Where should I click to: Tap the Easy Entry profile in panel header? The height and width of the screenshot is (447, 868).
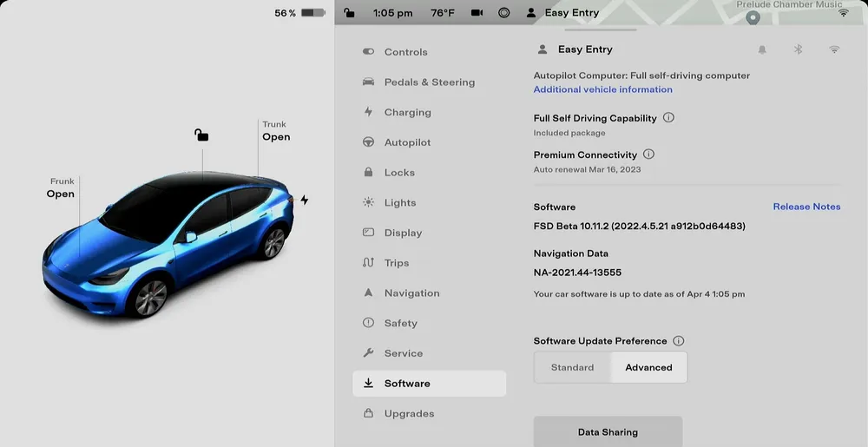pyautogui.click(x=575, y=49)
